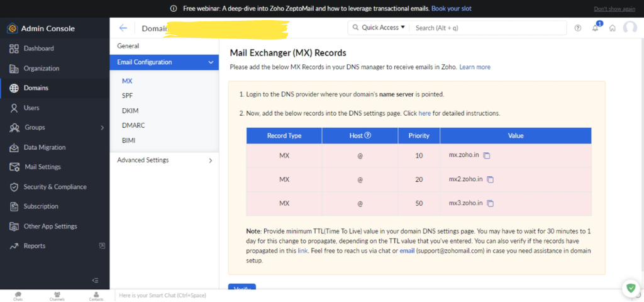Go to home via house icon
This screenshot has height=302, width=644.
pos(612,28)
